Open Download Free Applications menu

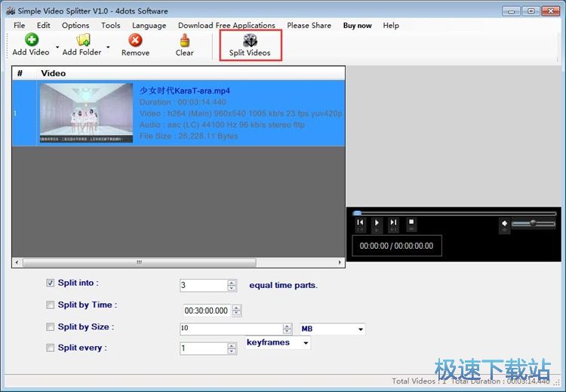pos(226,25)
